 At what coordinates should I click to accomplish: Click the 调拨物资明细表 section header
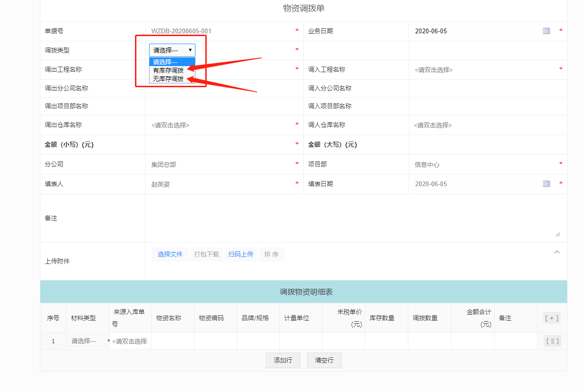point(304,292)
